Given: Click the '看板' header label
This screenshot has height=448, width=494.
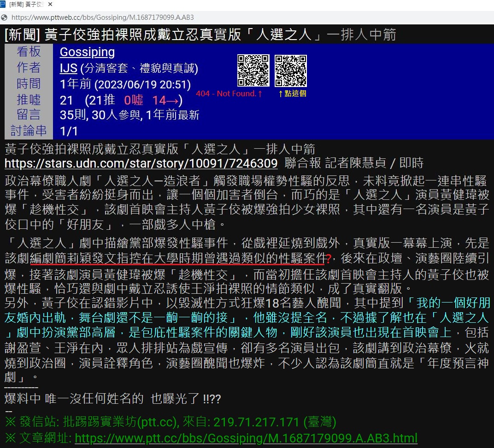Looking at the screenshot, I should coord(29,51).
